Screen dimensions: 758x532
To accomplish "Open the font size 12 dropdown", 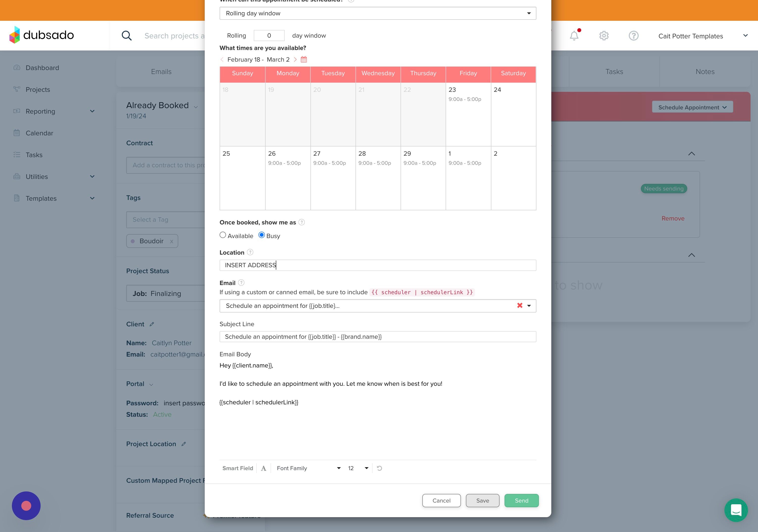I will click(x=358, y=468).
